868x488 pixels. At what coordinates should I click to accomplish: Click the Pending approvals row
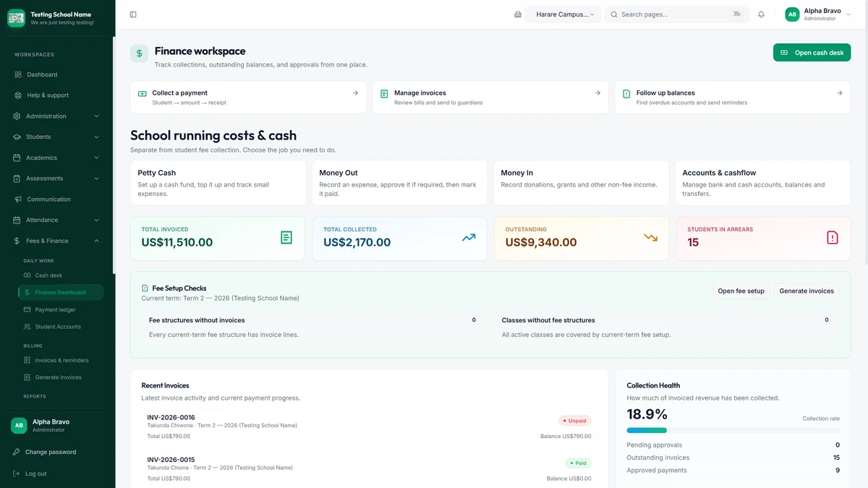coord(733,445)
